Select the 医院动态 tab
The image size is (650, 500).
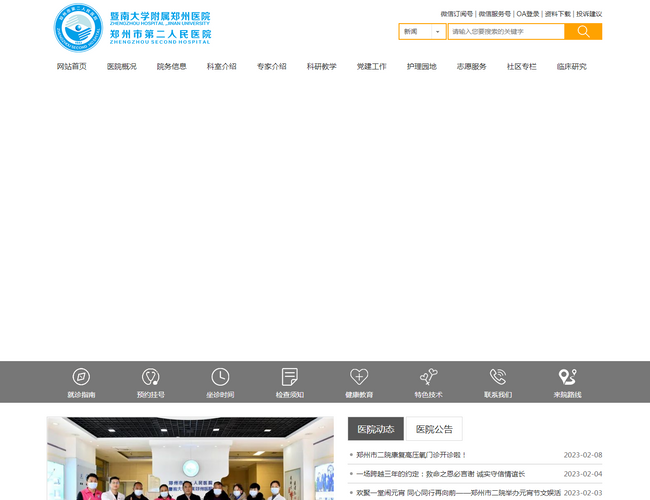point(376,429)
